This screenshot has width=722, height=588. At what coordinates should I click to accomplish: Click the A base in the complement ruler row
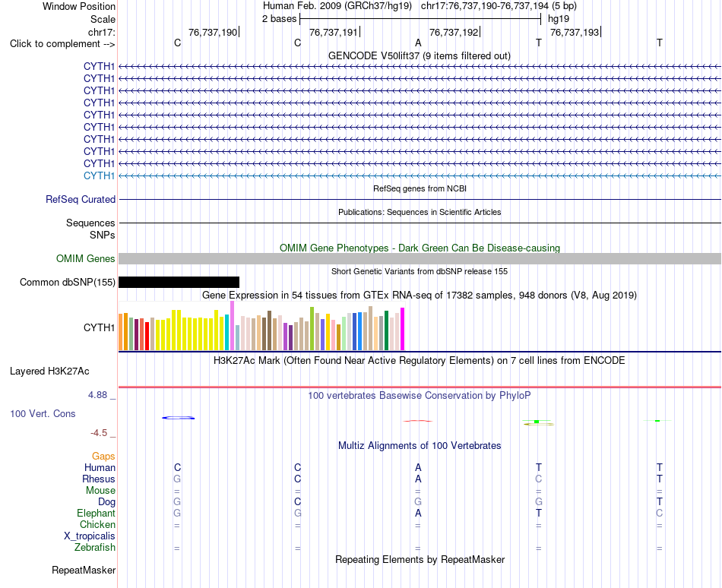point(418,43)
